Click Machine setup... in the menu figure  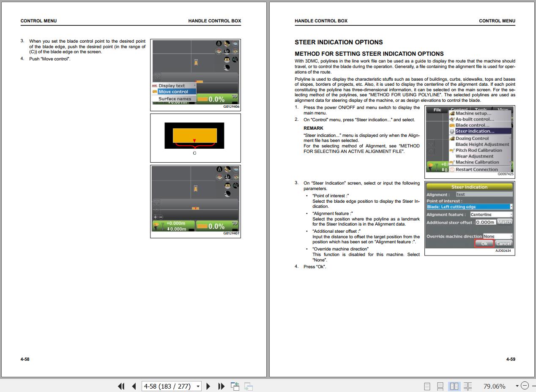pyautogui.click(x=473, y=113)
